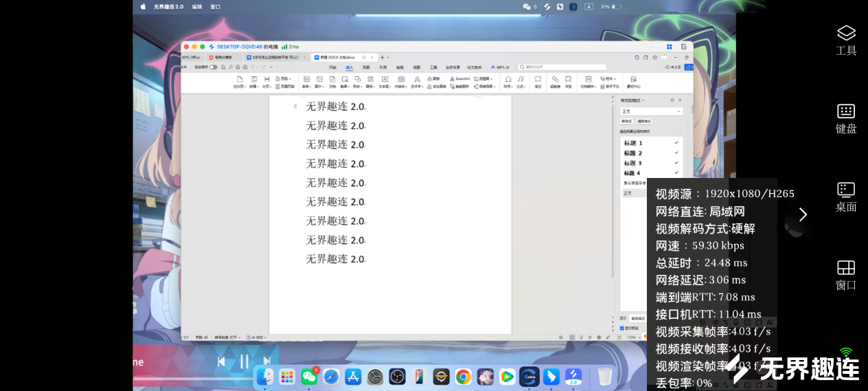Viewport: 868px width, 391px height.
Task: Open Launchpad in the Dock
Action: point(287,376)
